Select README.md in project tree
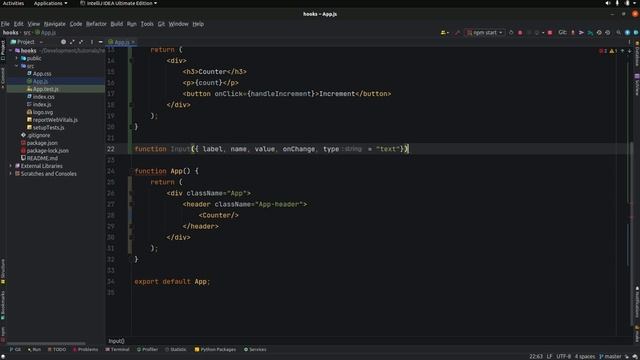Image resolution: width=640 pixels, height=360 pixels. point(42,158)
